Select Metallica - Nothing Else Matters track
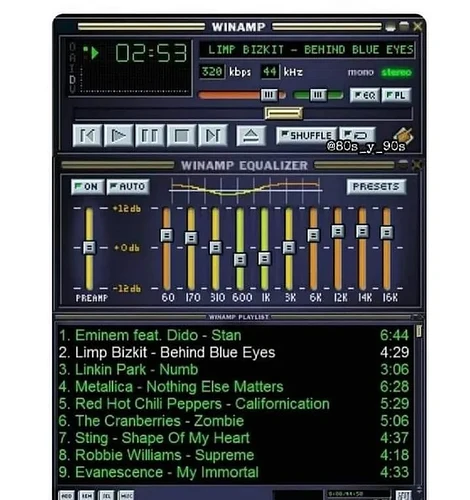The image size is (470, 500). [x=234, y=387]
